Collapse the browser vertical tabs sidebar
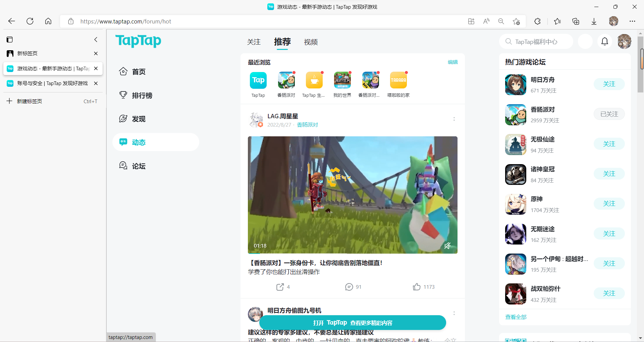 pyautogui.click(x=96, y=40)
